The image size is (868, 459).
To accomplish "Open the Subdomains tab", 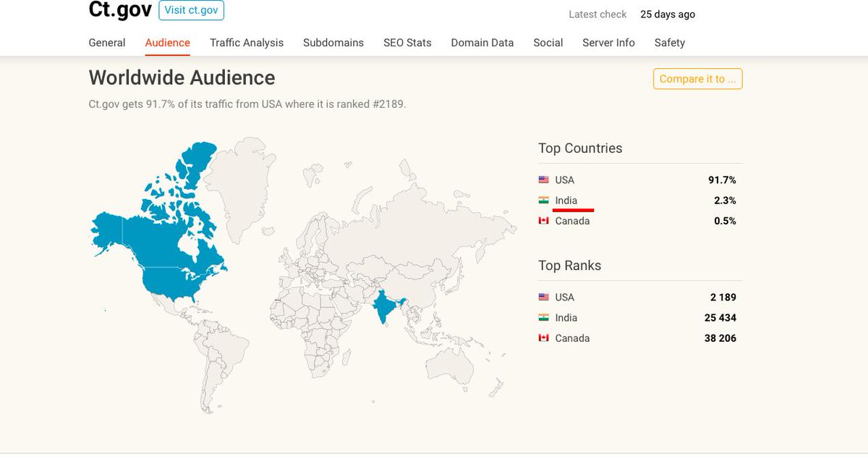I will tap(333, 43).
